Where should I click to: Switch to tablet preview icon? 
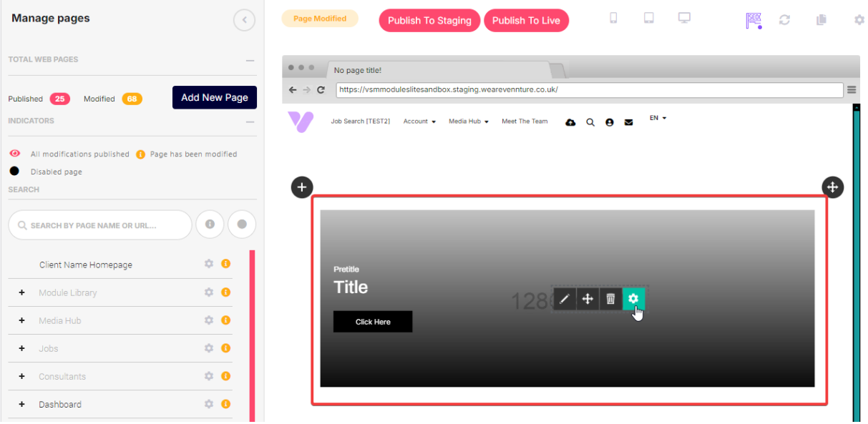pyautogui.click(x=649, y=19)
